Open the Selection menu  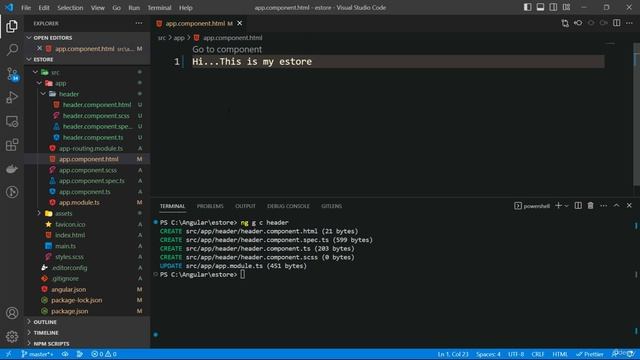(x=70, y=7)
